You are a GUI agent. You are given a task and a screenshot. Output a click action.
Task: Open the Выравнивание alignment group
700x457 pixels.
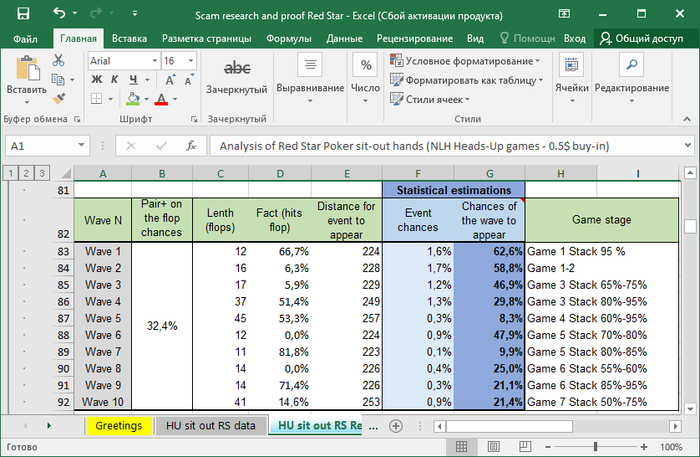click(x=310, y=80)
